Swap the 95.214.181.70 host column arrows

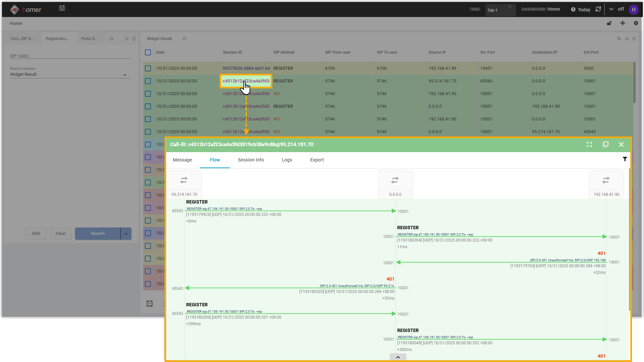point(184,180)
